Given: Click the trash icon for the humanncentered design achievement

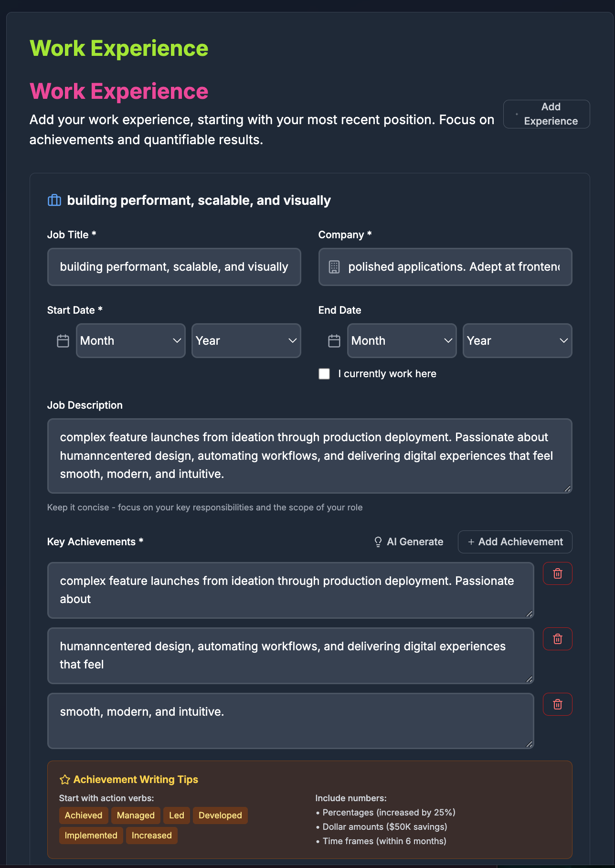Looking at the screenshot, I should click(x=557, y=639).
